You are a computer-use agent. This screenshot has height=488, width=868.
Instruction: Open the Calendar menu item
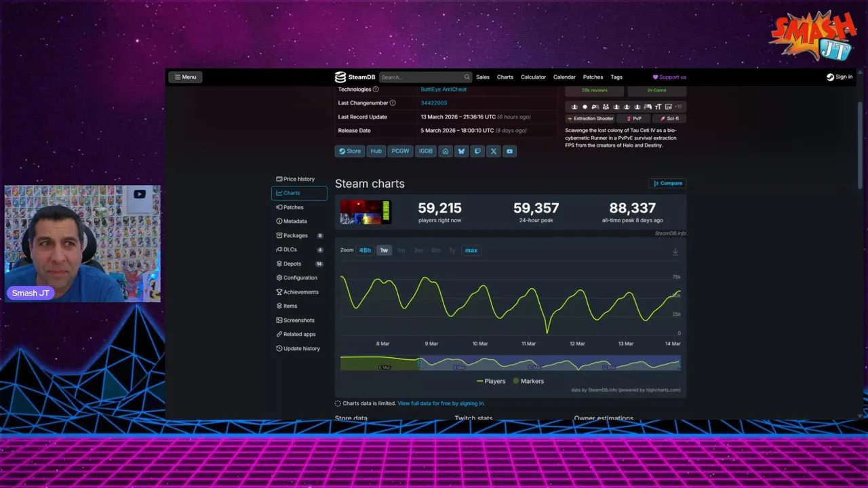[x=564, y=77]
